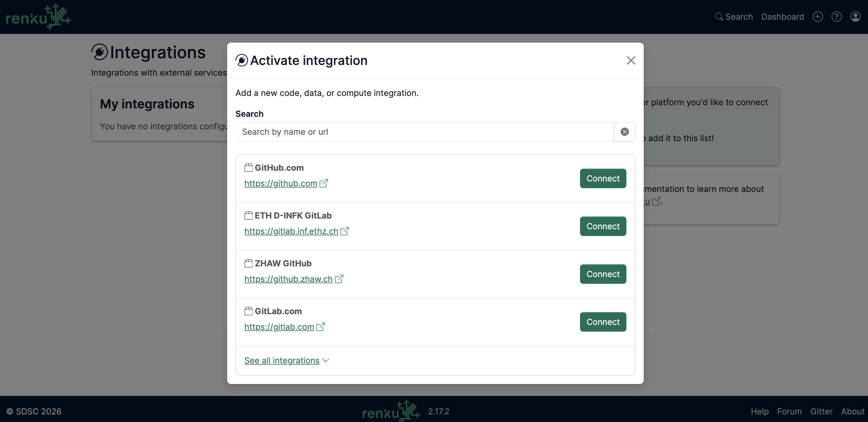868x422 pixels.
Task: Click the ETH D-INFK GitLab integration name
Action: click(x=293, y=215)
